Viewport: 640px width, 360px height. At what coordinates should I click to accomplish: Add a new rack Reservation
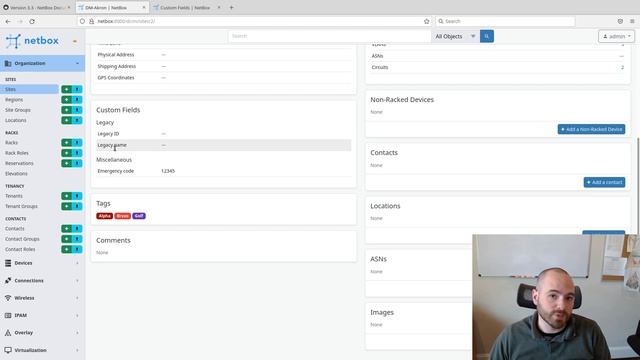pos(67,163)
